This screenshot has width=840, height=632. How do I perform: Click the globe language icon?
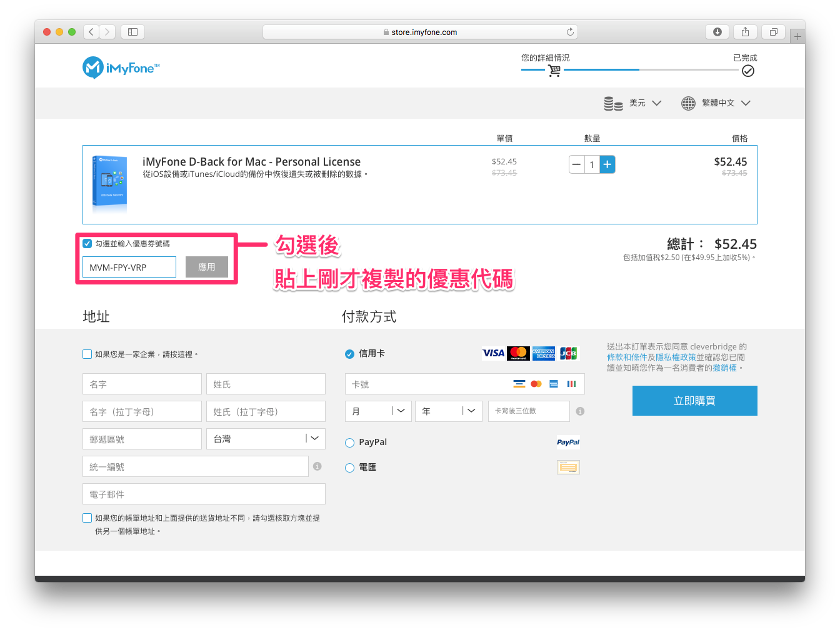[x=688, y=103]
